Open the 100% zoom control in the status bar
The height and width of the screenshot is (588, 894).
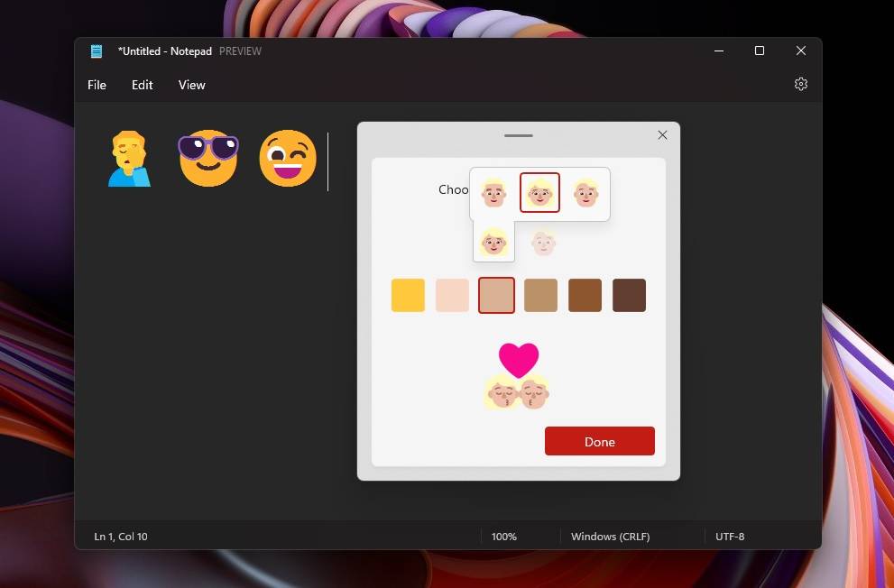pyautogui.click(x=504, y=536)
